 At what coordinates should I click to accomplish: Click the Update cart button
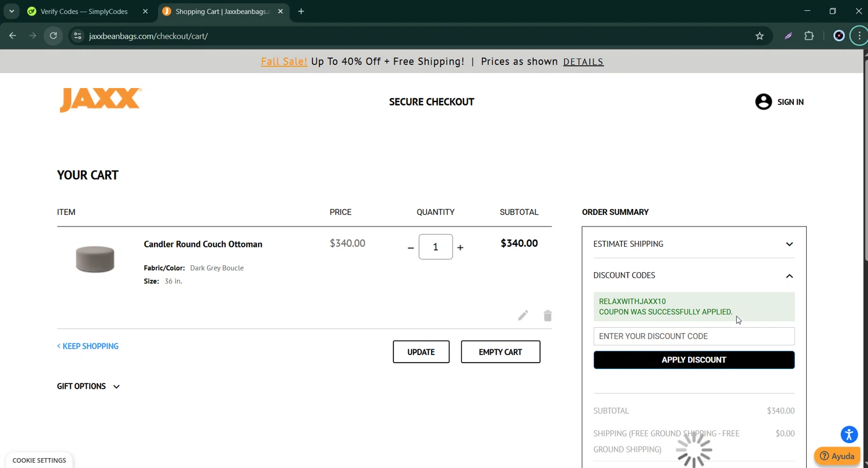[x=421, y=352]
